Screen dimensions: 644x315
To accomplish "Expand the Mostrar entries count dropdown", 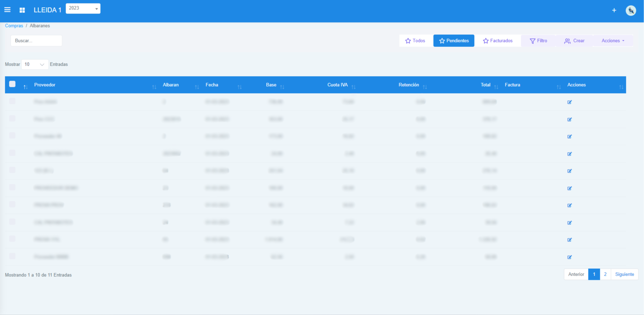I will (35, 64).
